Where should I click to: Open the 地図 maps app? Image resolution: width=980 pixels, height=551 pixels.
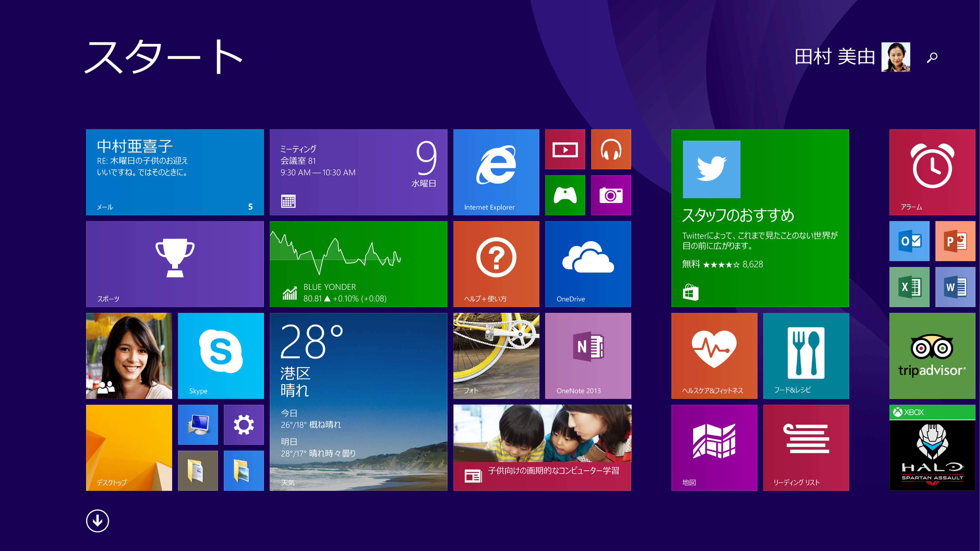pyautogui.click(x=714, y=447)
